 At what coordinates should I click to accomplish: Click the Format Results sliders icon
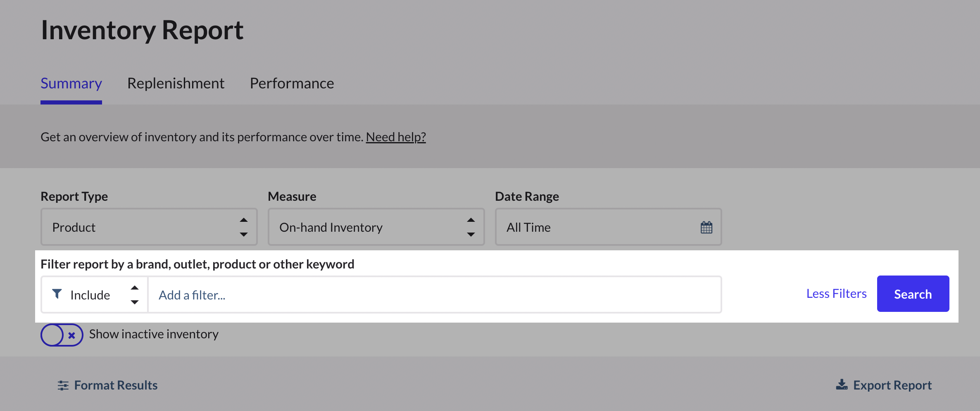click(x=63, y=385)
